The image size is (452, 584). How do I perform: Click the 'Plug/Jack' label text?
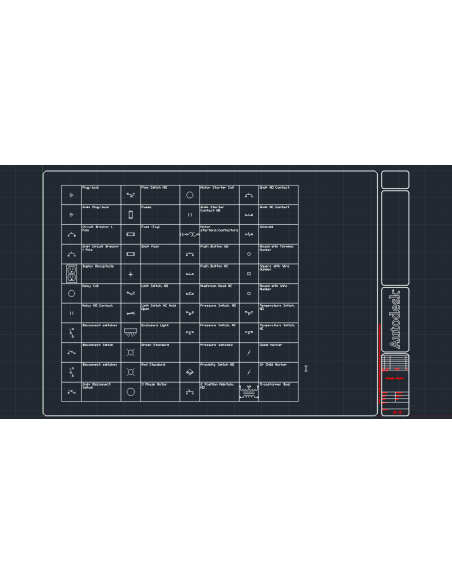click(90, 188)
